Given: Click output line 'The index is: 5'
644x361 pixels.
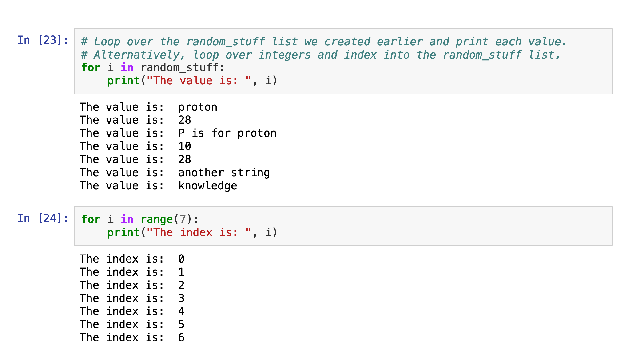Looking at the screenshot, I should click(x=132, y=325).
